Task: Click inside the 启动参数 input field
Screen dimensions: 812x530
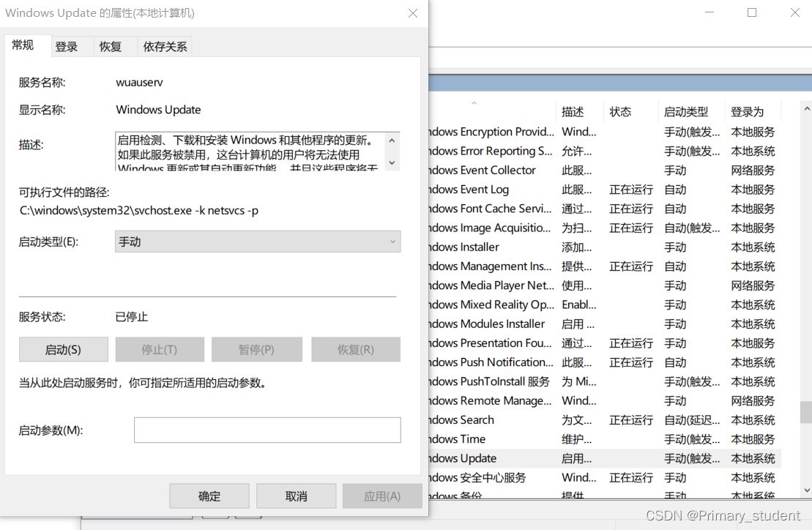Action: point(267,430)
